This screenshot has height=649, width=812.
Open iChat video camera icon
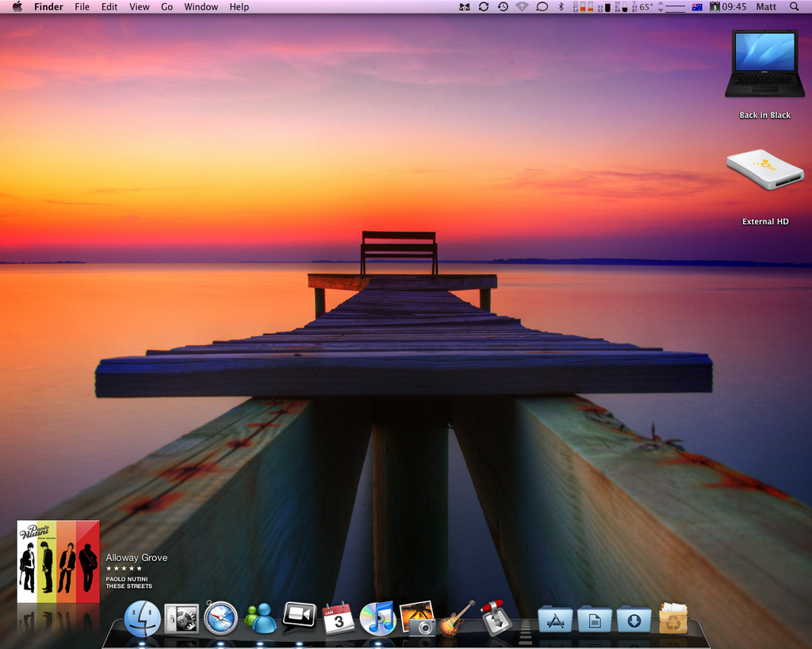(x=299, y=616)
